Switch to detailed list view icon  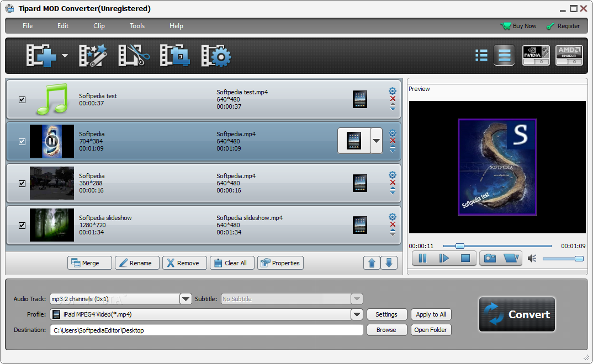pyautogui.click(x=481, y=56)
